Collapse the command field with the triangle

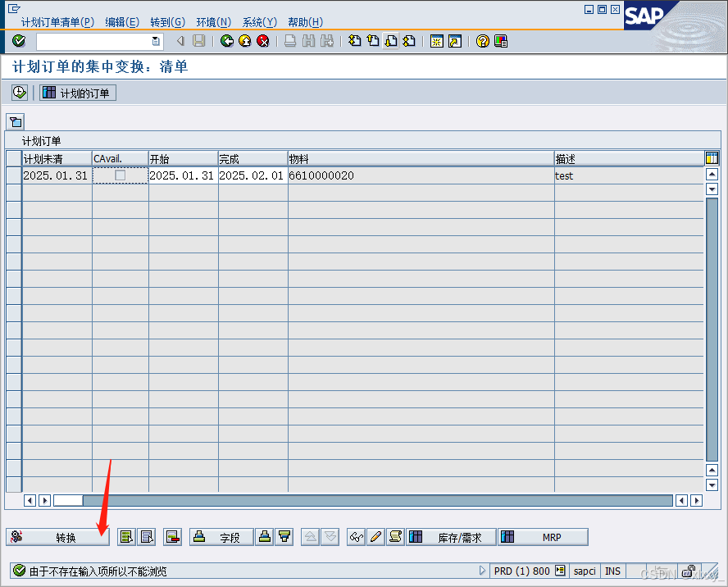tap(180, 41)
